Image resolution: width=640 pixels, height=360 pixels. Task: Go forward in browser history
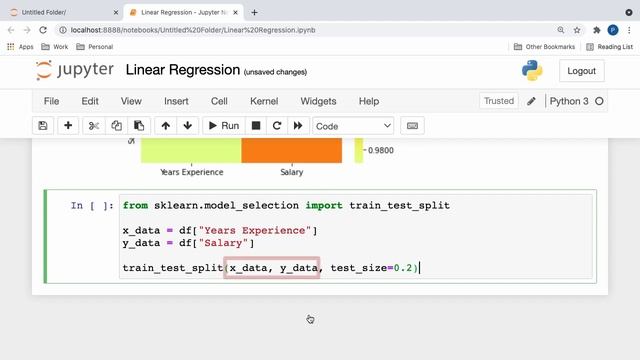(x=27, y=30)
